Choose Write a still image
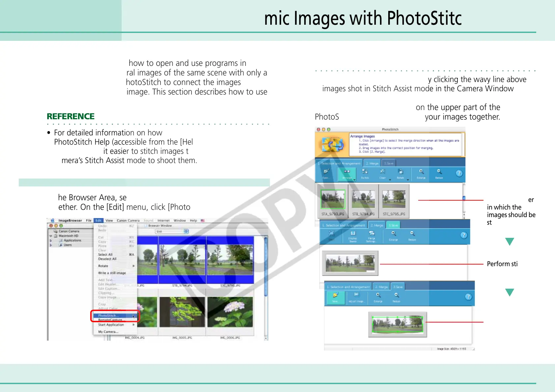This screenshot has width=555, height=392. tap(115, 273)
